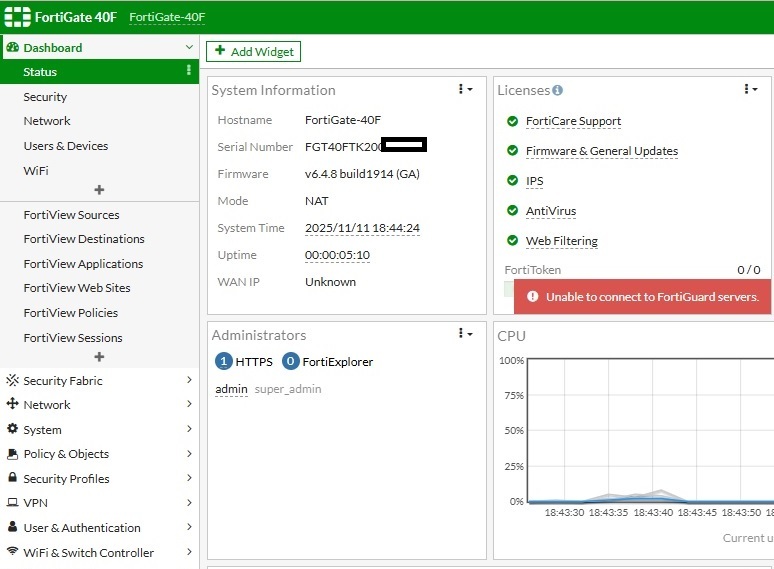774x569 pixels.
Task: Add new FortiView monitor with plus
Action: 99,357
